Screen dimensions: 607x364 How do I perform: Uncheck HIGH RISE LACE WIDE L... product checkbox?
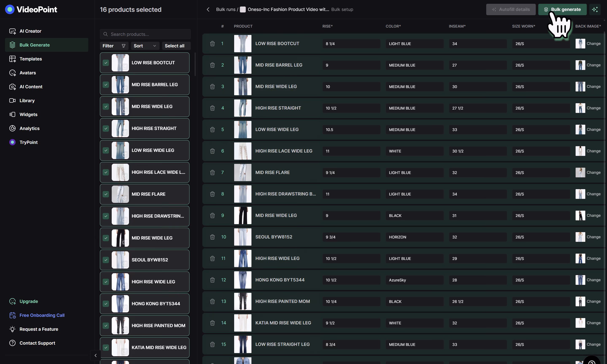tap(106, 172)
